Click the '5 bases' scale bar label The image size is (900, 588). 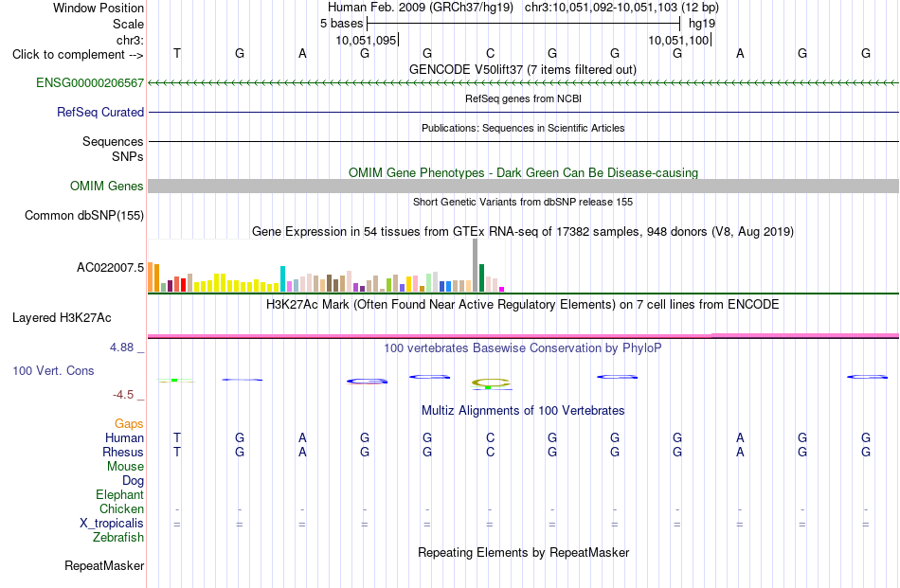pos(341,24)
